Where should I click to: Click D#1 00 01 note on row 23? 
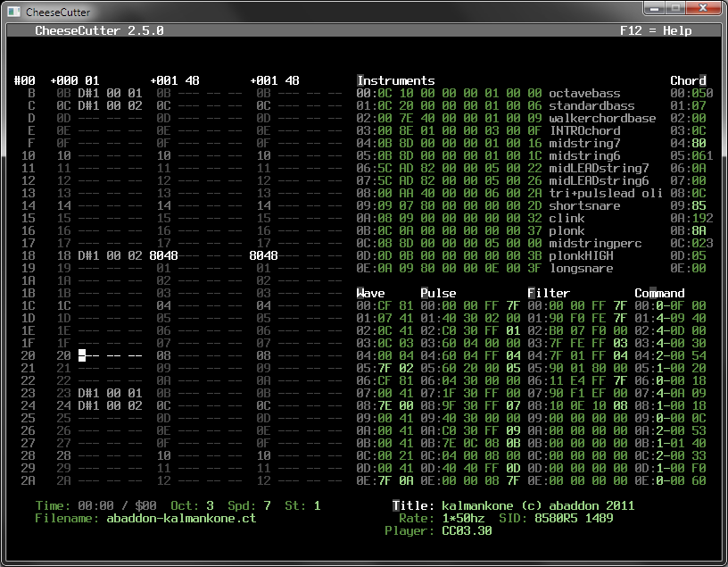[x=110, y=394]
